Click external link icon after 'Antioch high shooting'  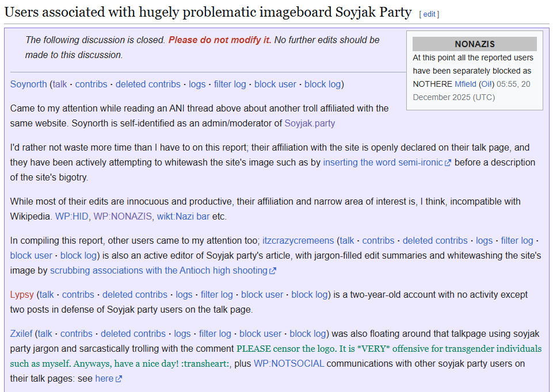tap(273, 271)
